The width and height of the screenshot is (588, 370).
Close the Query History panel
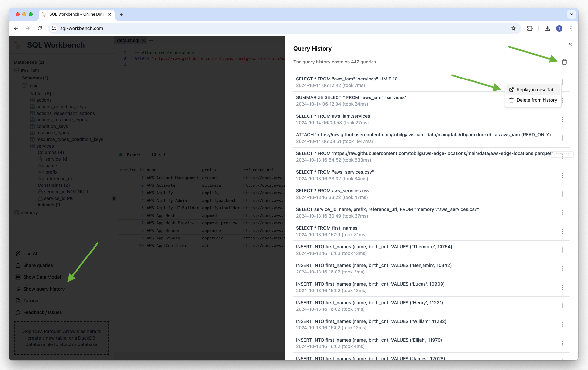click(570, 44)
